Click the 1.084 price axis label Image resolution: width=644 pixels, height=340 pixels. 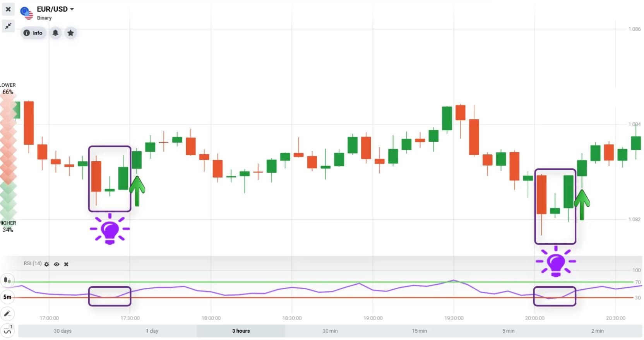click(634, 124)
